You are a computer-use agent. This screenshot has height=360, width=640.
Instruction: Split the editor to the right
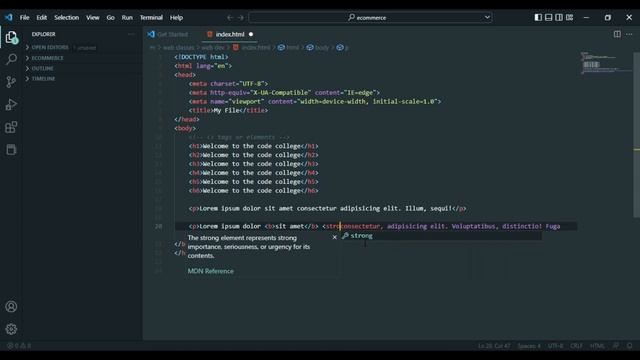[617, 34]
